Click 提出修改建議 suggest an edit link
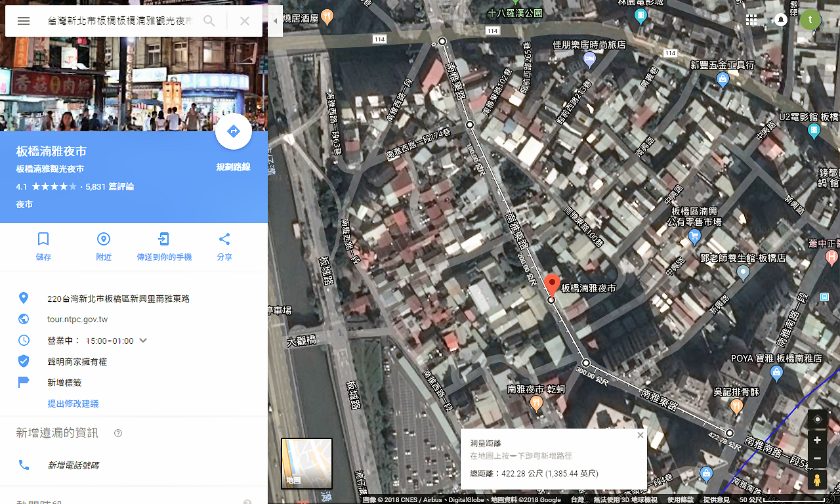840x504 pixels. tap(73, 404)
